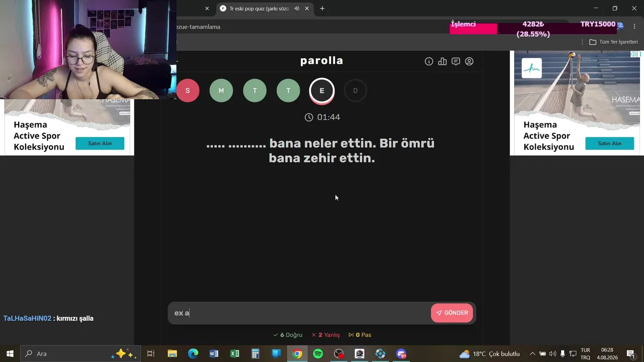The width and height of the screenshot is (644, 362).
Task: Open the feedback message icon
Action: tap(456, 61)
